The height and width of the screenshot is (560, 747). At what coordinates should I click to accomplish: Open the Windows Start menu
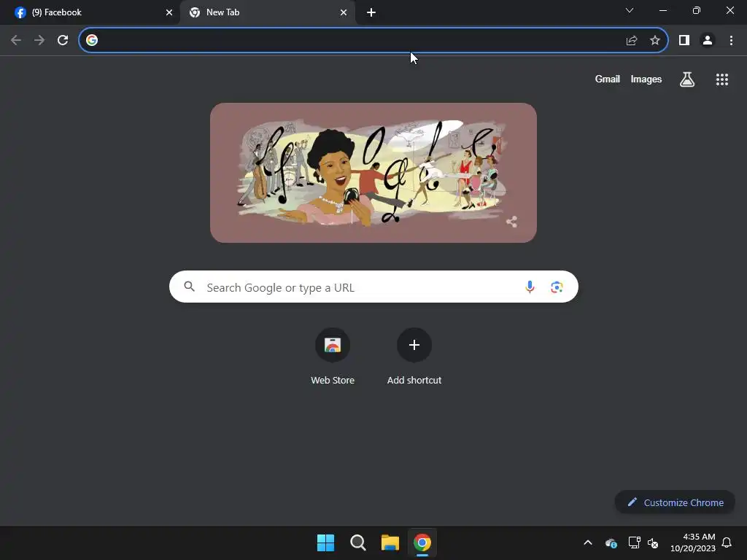(x=326, y=542)
